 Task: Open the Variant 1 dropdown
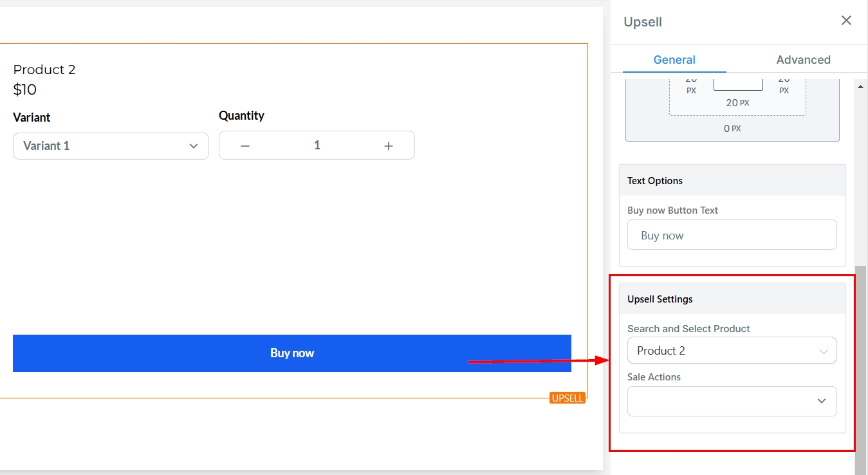point(111,146)
